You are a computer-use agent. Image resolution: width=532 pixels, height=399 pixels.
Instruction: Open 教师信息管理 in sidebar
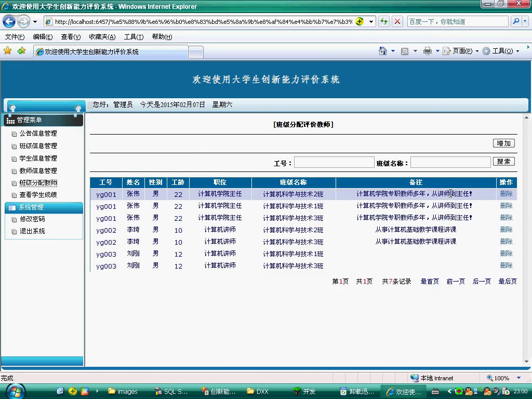tap(38, 170)
